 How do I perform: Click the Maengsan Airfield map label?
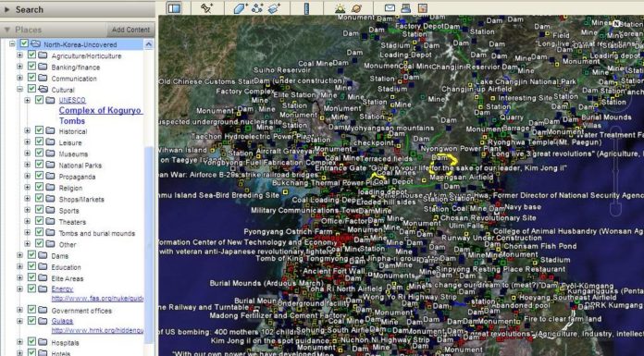point(461,177)
